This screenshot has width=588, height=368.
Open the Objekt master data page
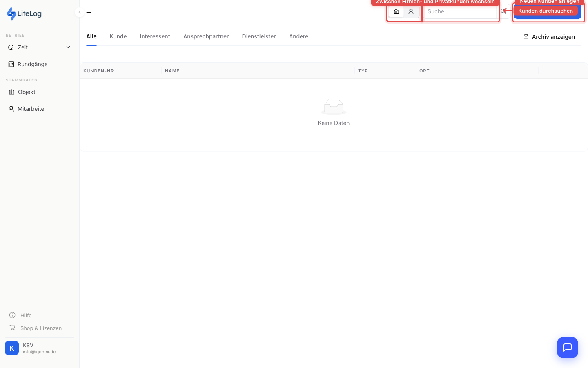pos(27,92)
